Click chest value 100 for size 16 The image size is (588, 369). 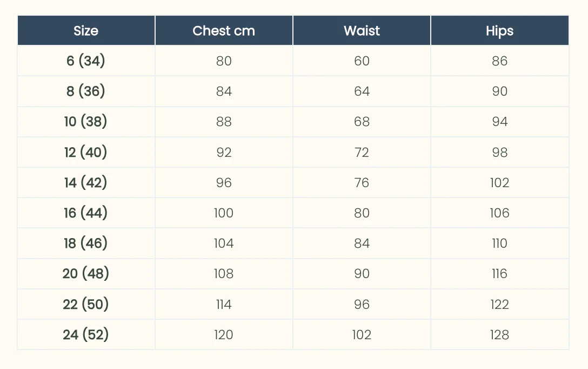(x=224, y=213)
